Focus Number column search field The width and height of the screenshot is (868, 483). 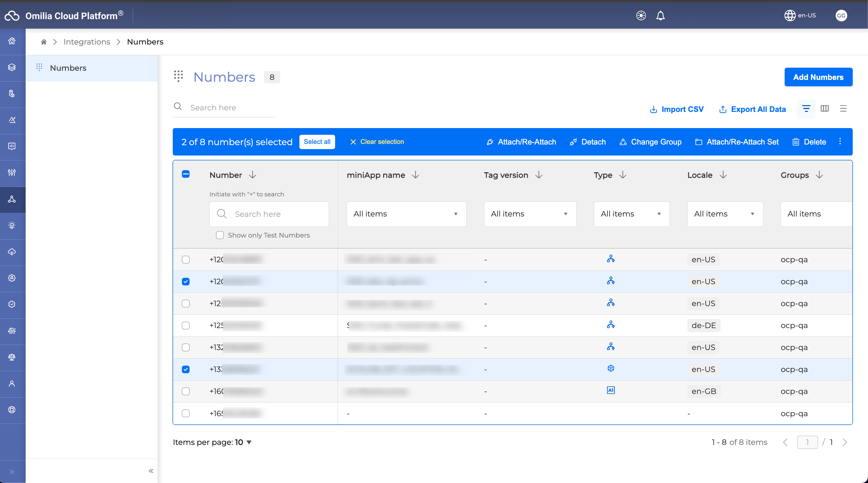[269, 214]
